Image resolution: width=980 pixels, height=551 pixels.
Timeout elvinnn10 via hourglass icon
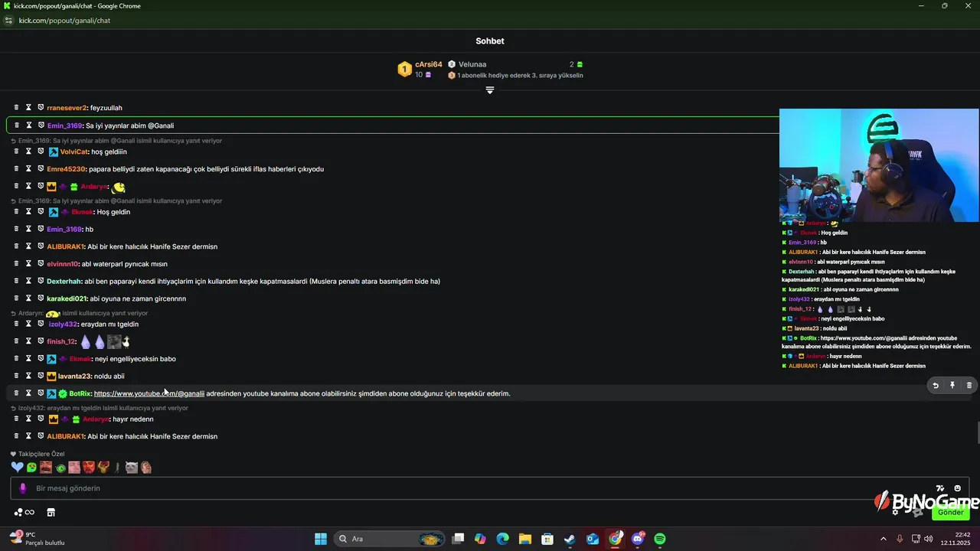tap(28, 264)
